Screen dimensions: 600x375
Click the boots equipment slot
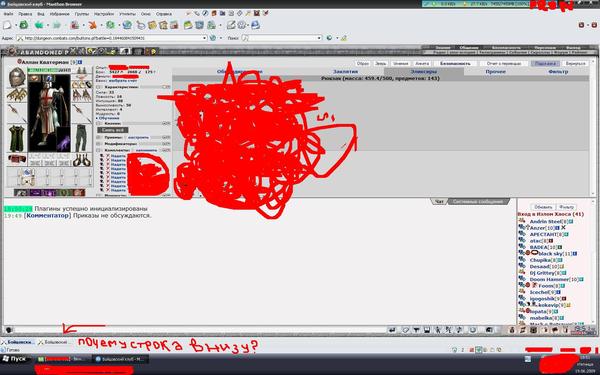[82, 160]
